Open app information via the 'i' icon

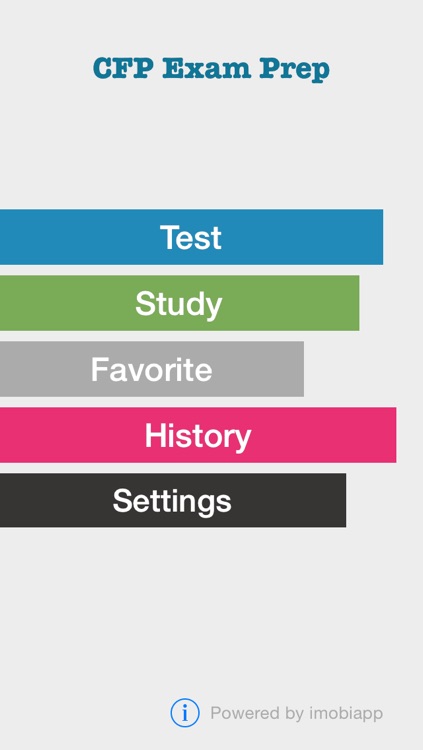(x=185, y=713)
